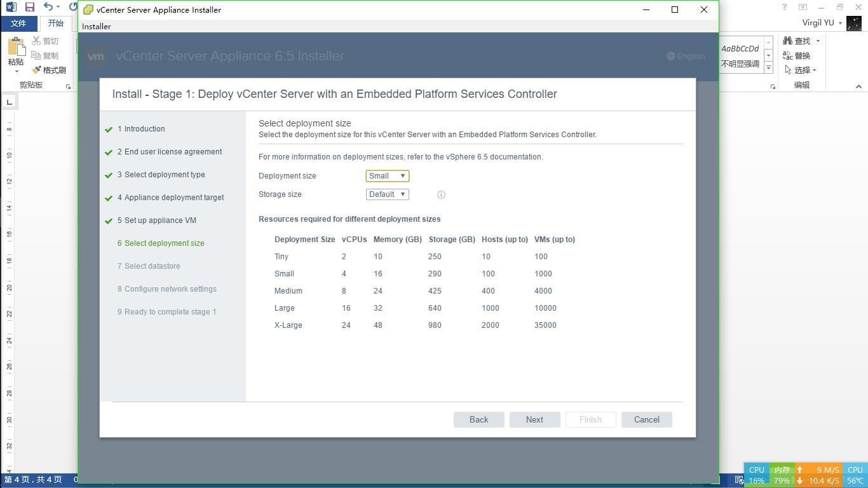
Task: Expand the full styles gallery
Action: 768,68
